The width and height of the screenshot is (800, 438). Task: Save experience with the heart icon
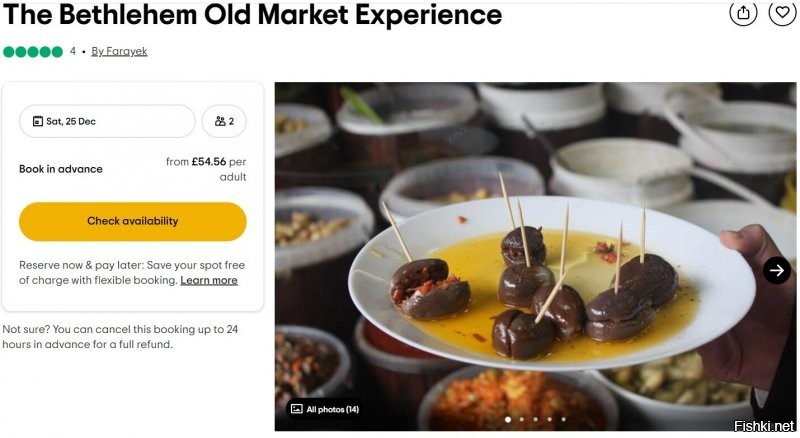(782, 12)
